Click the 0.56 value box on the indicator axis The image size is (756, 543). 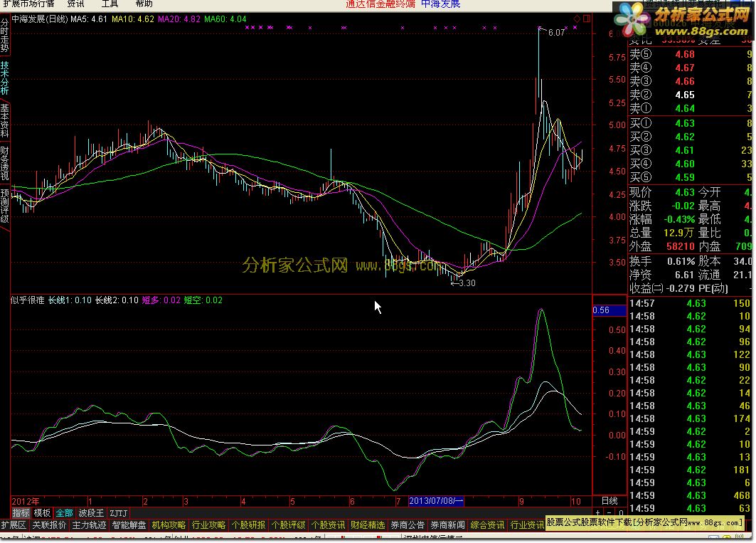(609, 310)
